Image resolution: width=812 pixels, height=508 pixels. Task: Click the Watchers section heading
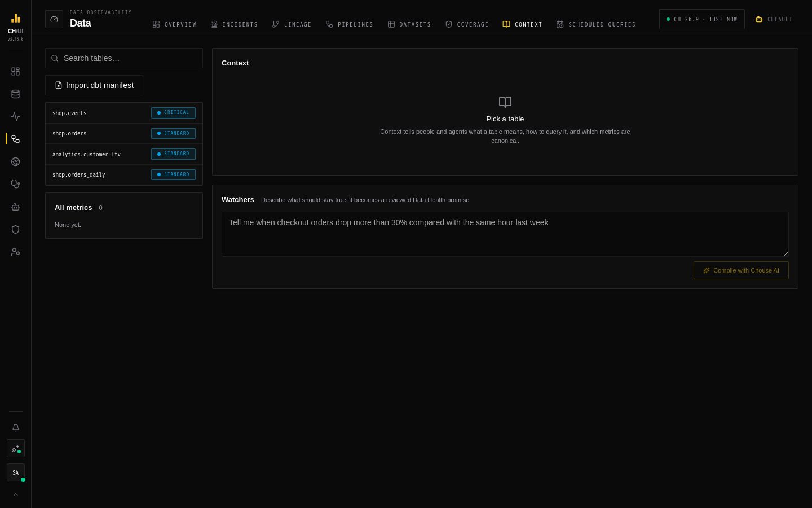238,200
